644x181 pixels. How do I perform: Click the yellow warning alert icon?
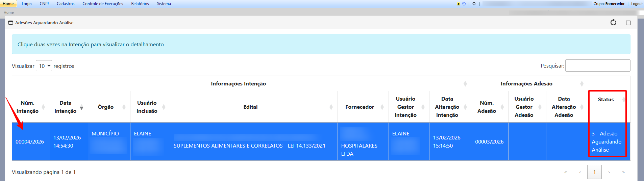(458, 4)
